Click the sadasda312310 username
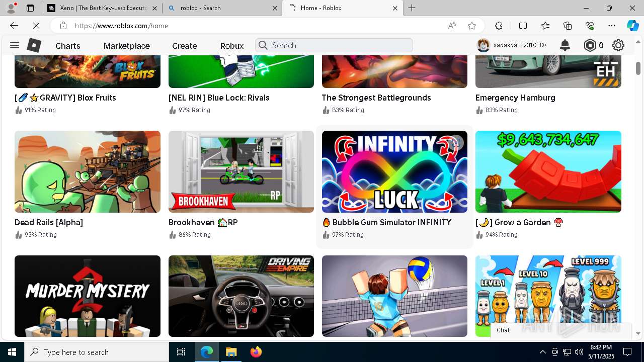Screen dimensions: 644x362 coord(515,45)
